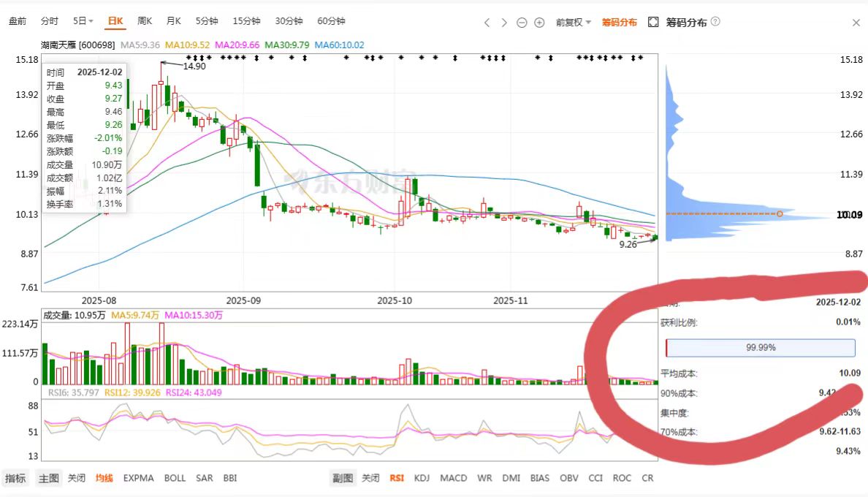Viewport: 868px width, 497px height.
Task: Go to previous stock with left arrow
Action: tap(487, 23)
